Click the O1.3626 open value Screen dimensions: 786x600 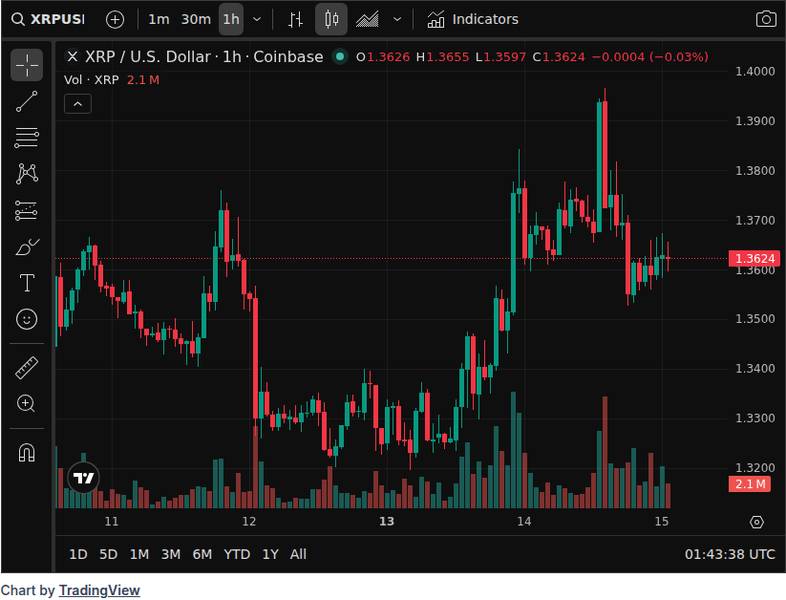point(383,57)
